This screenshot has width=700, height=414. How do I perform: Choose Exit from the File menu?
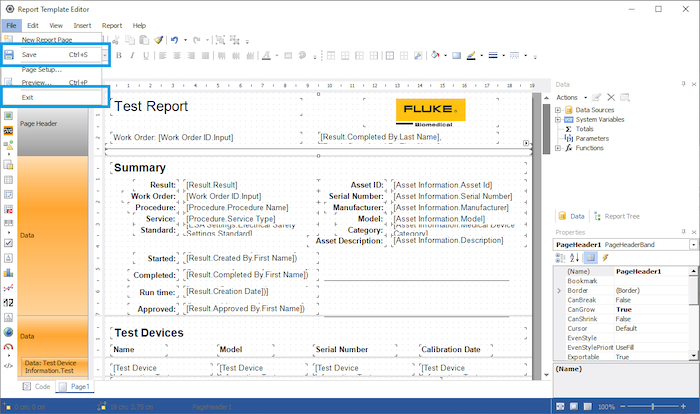click(28, 97)
